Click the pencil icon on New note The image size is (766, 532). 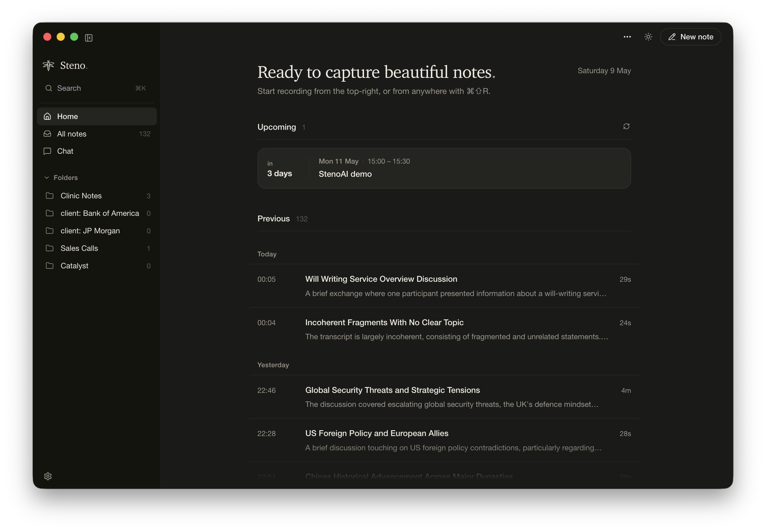[672, 37]
